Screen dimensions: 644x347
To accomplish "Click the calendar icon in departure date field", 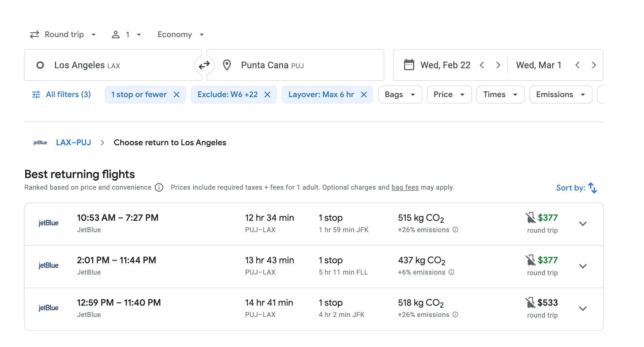I will pyautogui.click(x=409, y=65).
